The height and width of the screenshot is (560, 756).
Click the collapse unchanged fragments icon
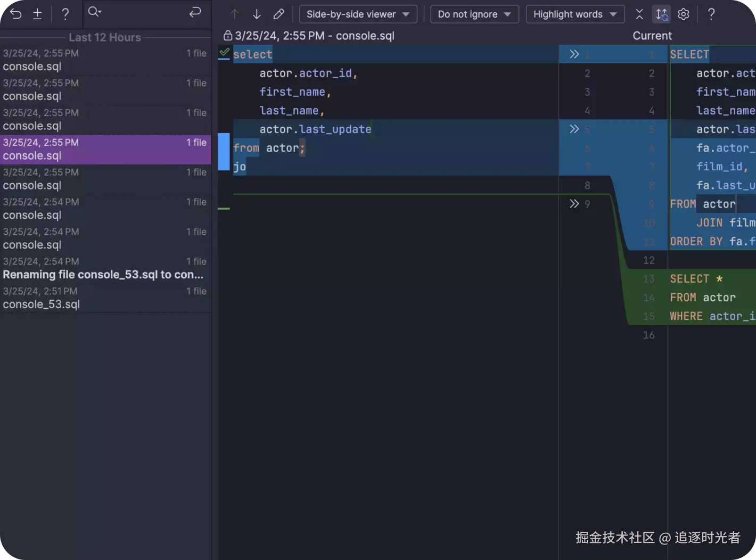[639, 14]
